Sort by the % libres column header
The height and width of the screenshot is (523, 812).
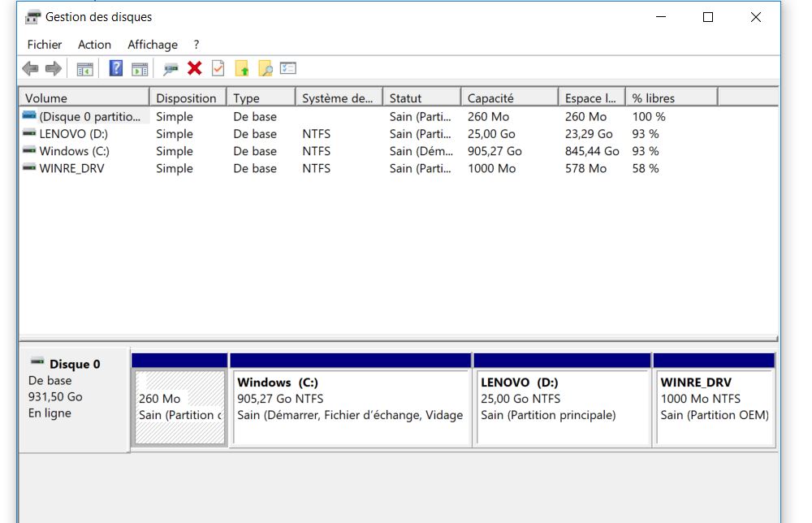[672, 98]
